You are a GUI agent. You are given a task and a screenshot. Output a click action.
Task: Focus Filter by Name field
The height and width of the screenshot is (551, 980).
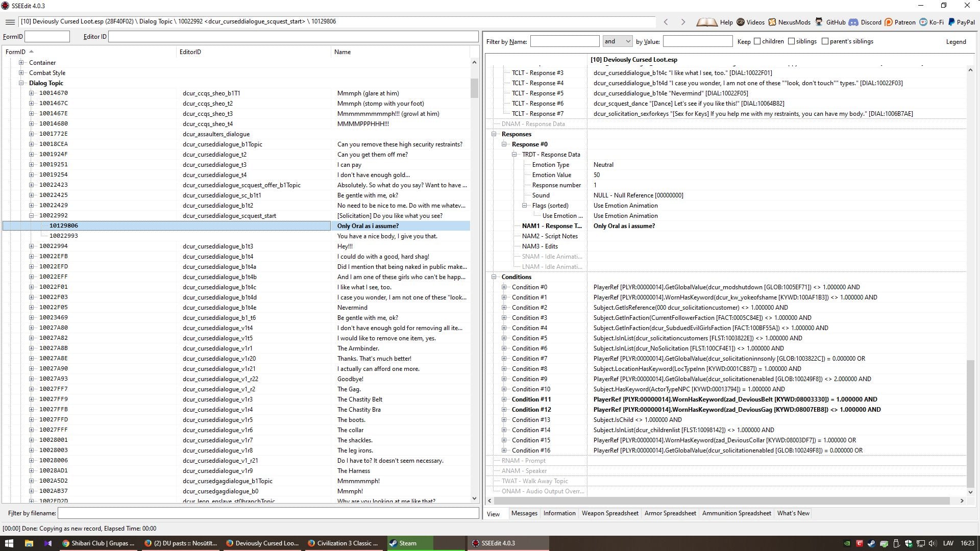tap(565, 41)
